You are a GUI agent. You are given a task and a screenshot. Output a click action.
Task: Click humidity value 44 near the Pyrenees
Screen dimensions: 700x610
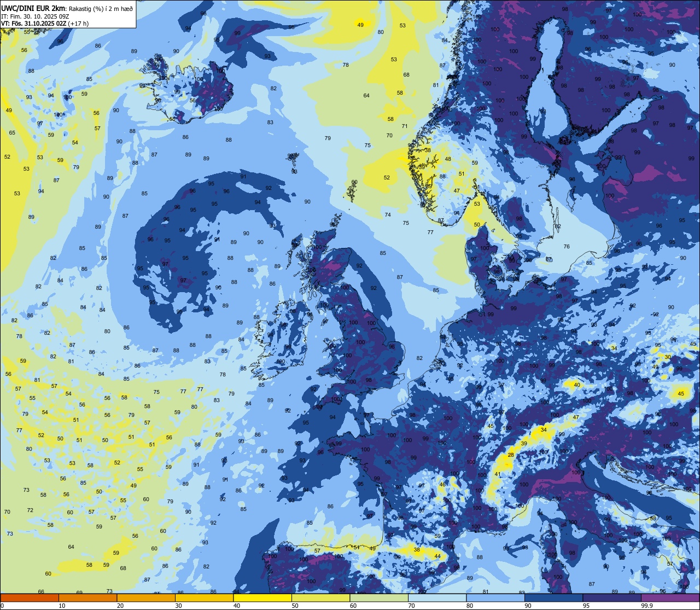[x=437, y=556]
